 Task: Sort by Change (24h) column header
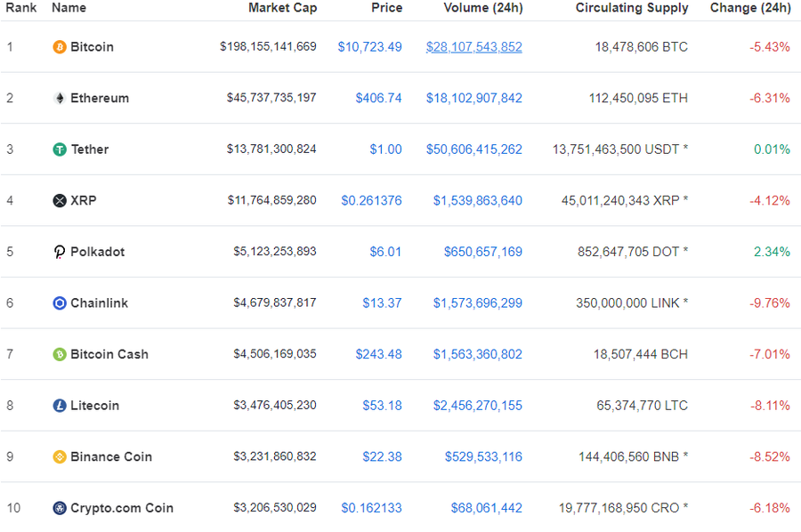(750, 8)
